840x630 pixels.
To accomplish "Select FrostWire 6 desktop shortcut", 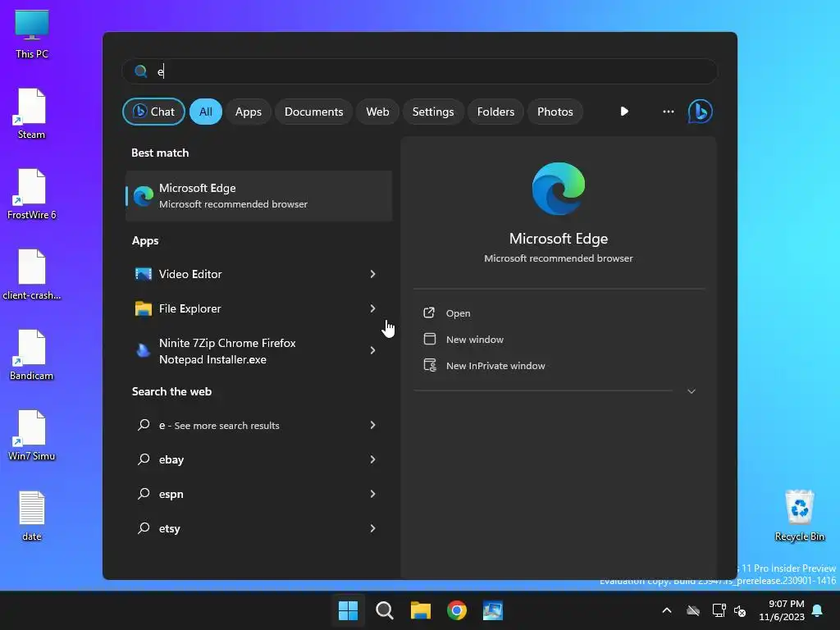I will pyautogui.click(x=32, y=194).
